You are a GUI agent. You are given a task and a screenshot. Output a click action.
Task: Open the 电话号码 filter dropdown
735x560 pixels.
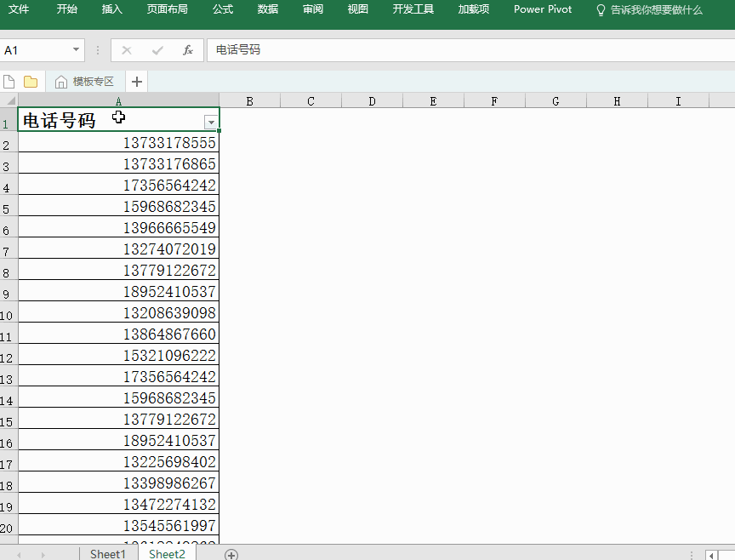coord(211,123)
